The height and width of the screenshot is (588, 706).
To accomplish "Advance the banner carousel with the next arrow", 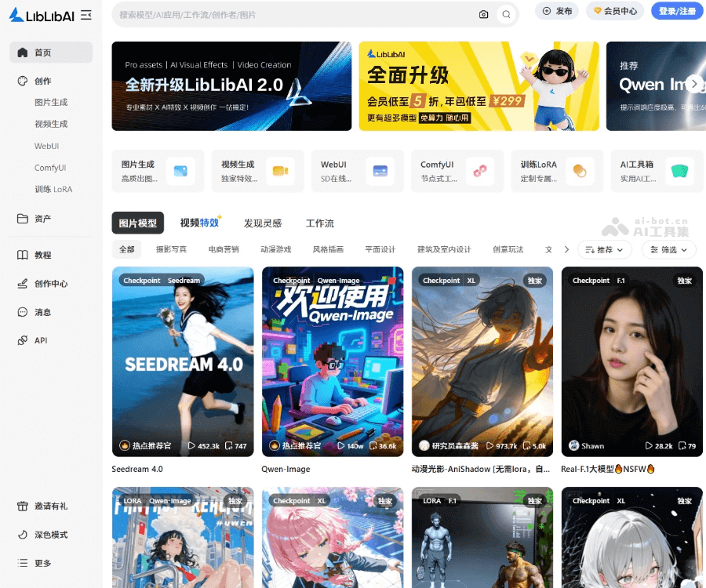I will point(693,83).
